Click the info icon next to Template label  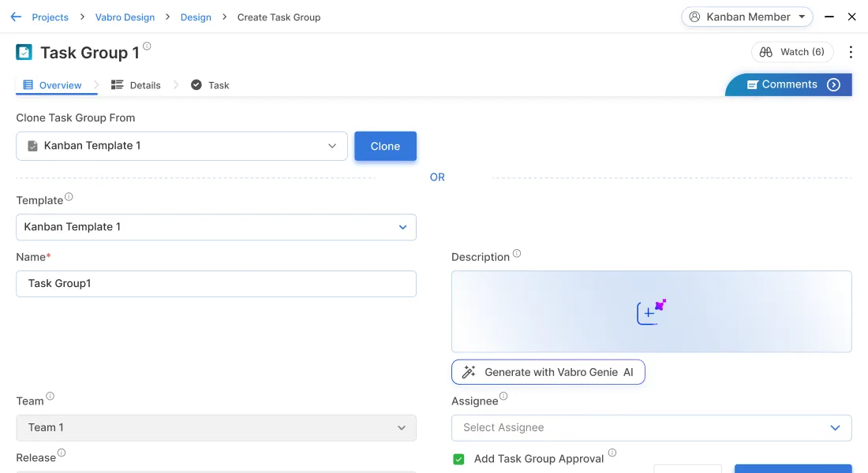(69, 197)
